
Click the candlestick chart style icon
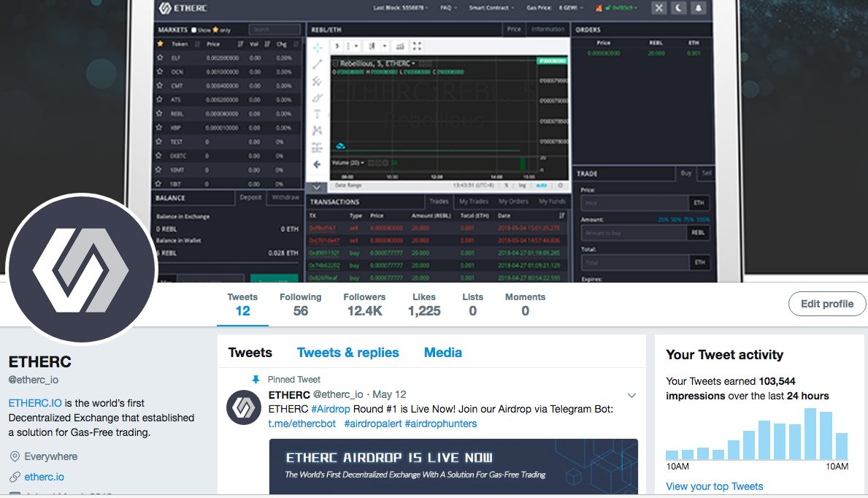pyautogui.click(x=372, y=46)
